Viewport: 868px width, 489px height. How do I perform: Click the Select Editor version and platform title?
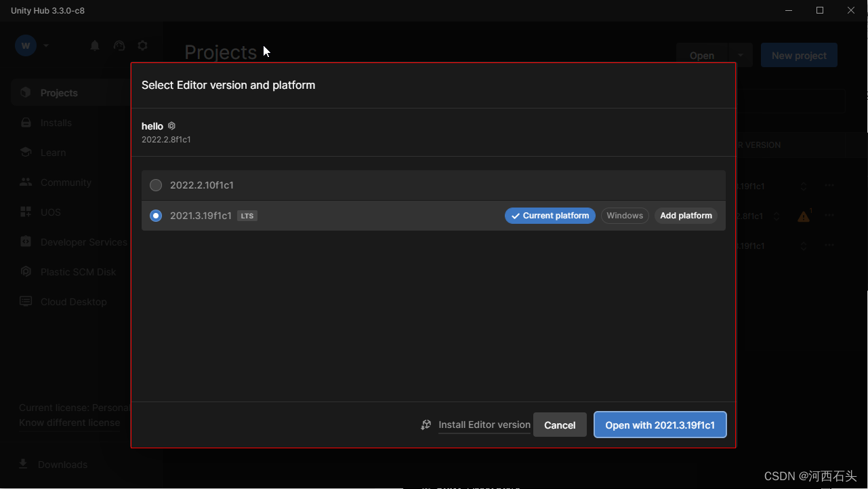pyautogui.click(x=228, y=85)
